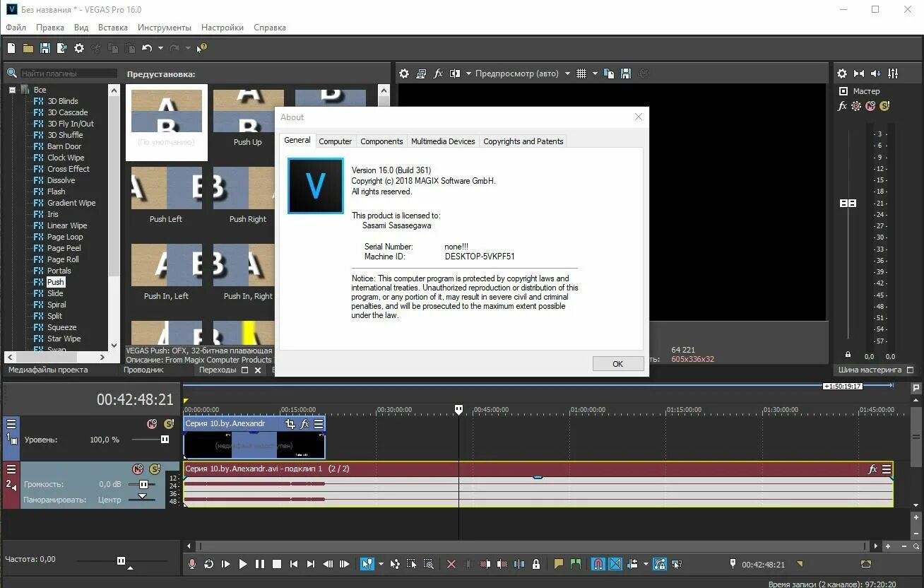Viewport: 924px width, 588px height.
Task: Toggle external monitor preview icon
Action: (421, 73)
